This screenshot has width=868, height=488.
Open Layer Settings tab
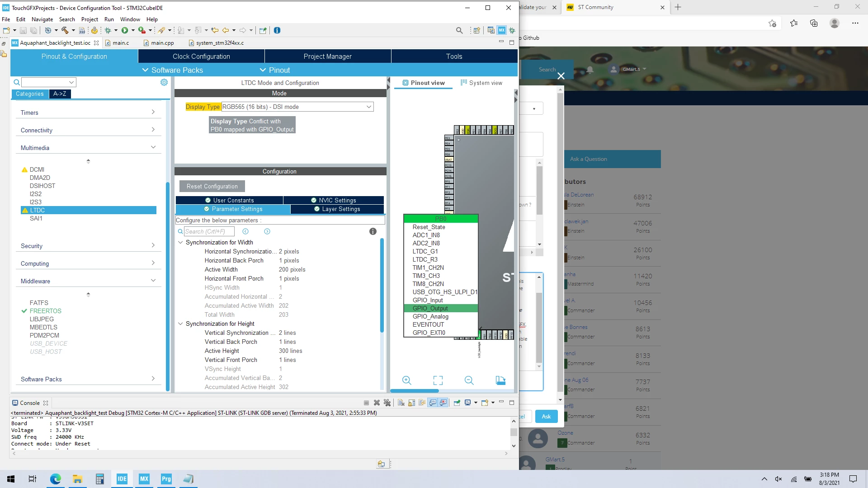coord(337,209)
